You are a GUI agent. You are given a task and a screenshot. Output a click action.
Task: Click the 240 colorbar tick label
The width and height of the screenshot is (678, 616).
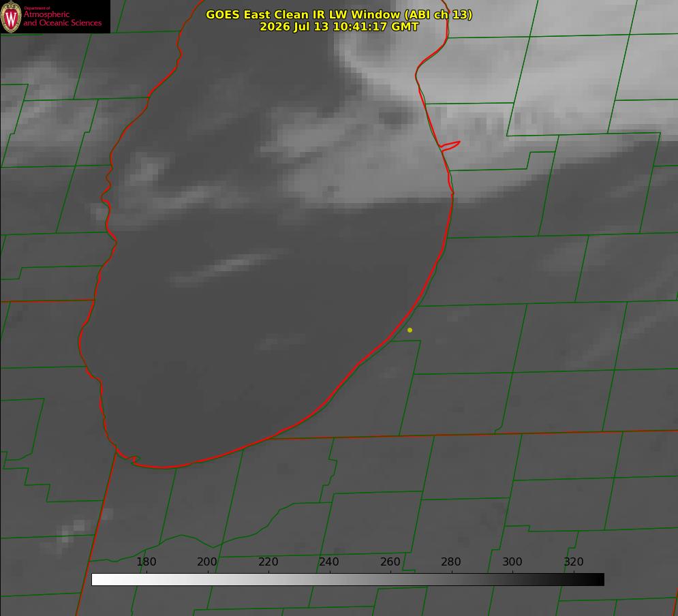(329, 561)
